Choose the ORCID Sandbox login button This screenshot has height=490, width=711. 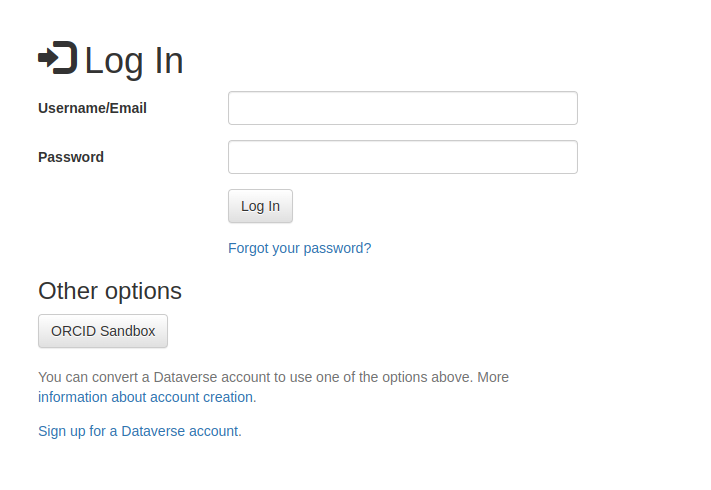pos(103,331)
